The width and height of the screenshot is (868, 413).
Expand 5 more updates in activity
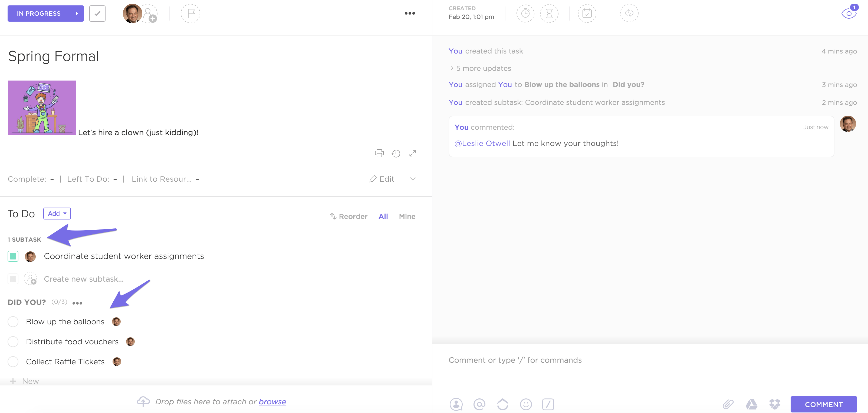481,68
